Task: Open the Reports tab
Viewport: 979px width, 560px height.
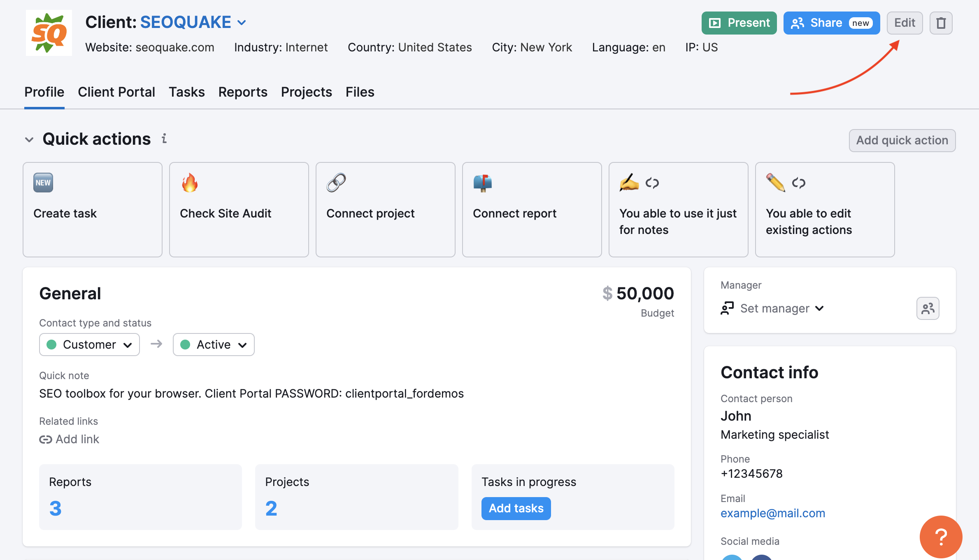Action: pos(243,92)
